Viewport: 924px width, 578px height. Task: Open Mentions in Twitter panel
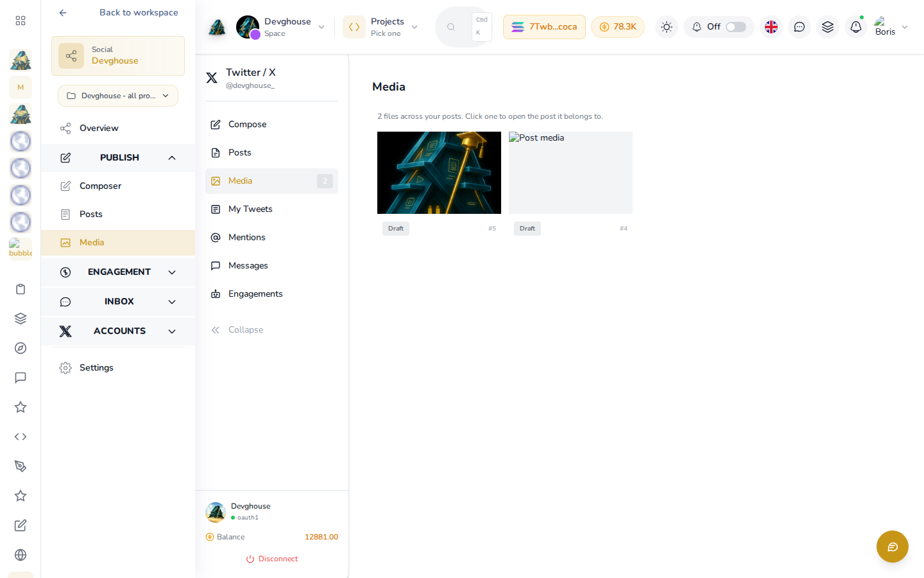(x=271, y=238)
